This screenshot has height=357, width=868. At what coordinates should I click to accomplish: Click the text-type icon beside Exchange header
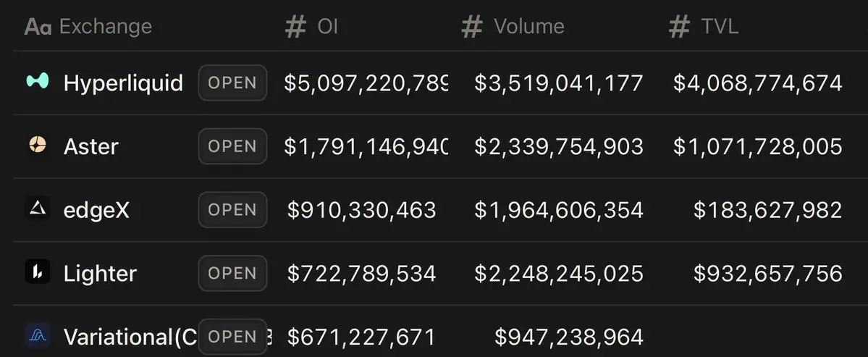click(38, 27)
